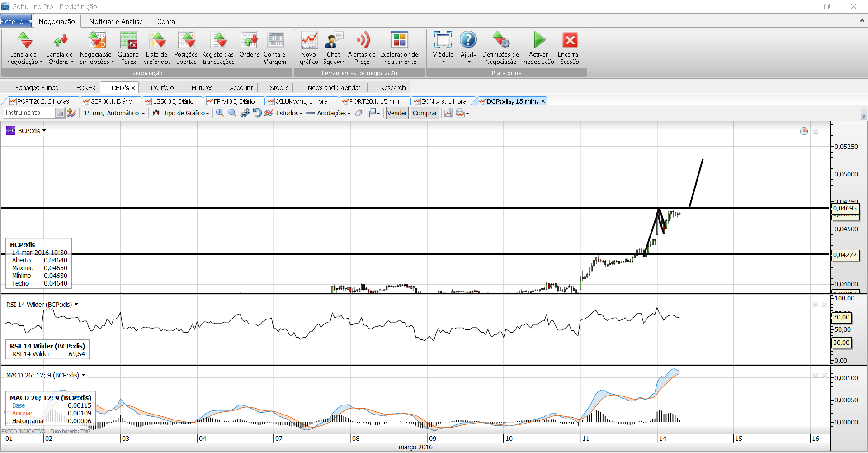The image size is (868, 453).
Task: Switch to the FOREX workspace tab
Action: (86, 88)
